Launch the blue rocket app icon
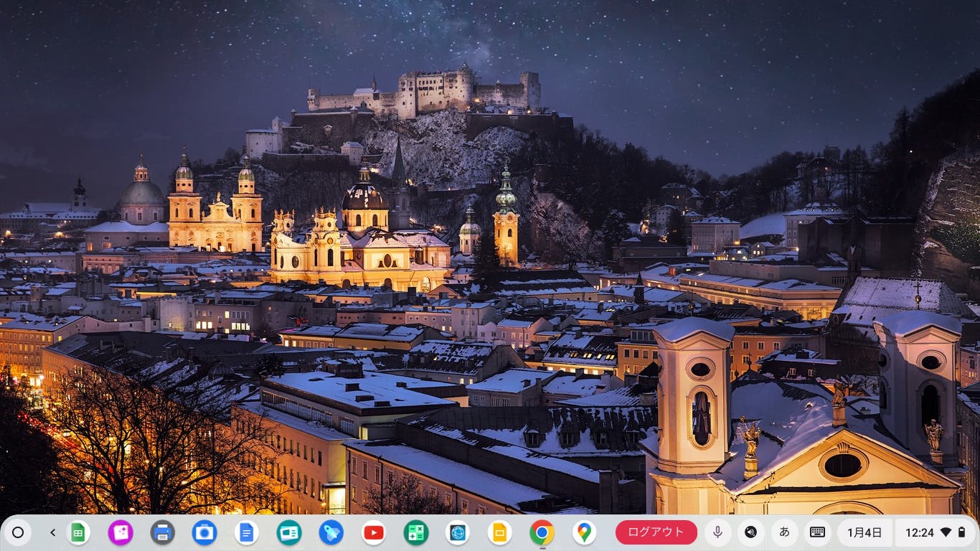Screen dimensions: 980x551 (331, 532)
